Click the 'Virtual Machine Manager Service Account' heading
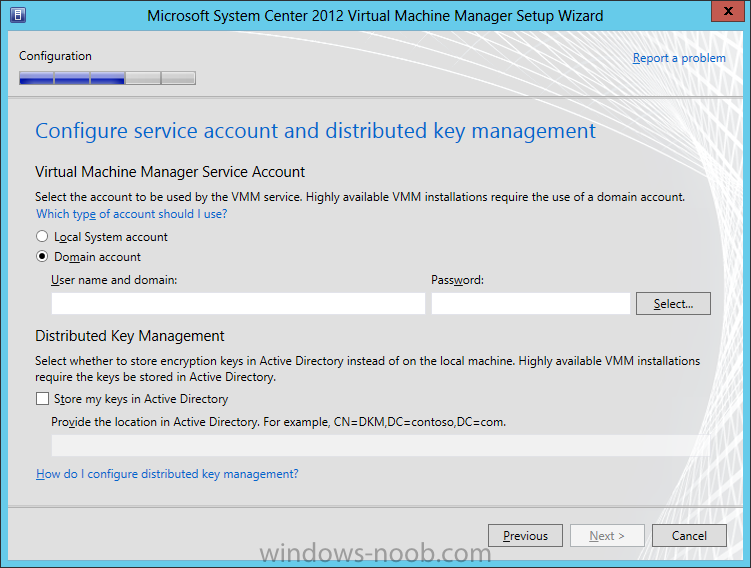The image size is (751, 568). point(170,172)
